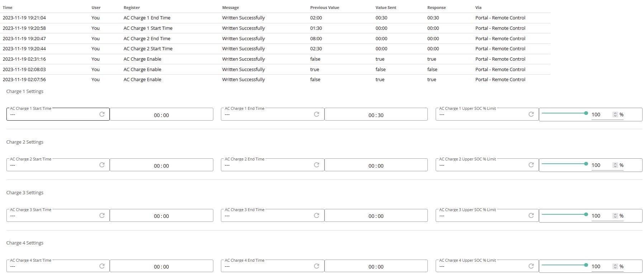The width and height of the screenshot is (644, 275).
Task: Click previous value 02:00 in the log
Action: [316, 18]
